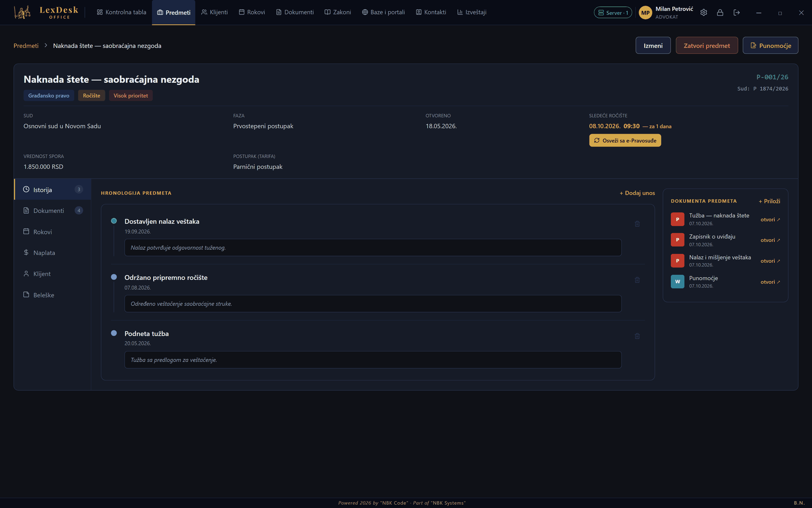Open the Zakoni section

tap(338, 13)
